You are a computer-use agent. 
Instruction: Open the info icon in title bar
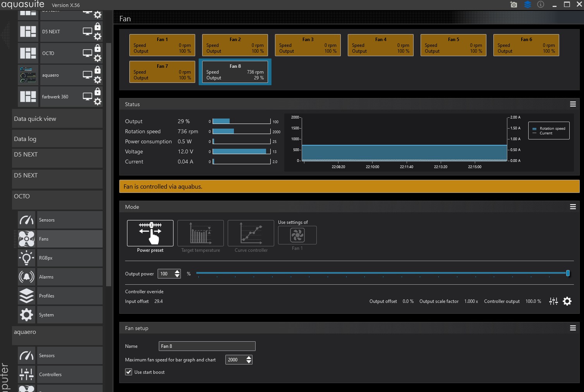click(x=541, y=4)
